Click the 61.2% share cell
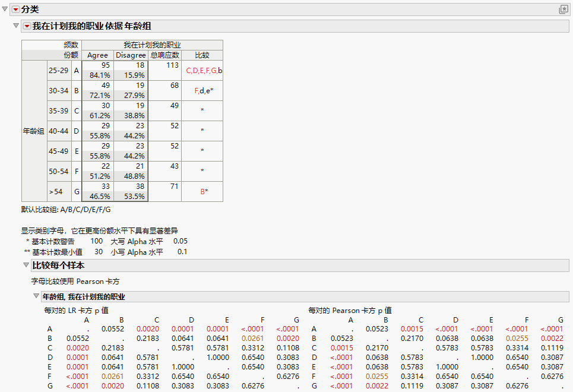The image size is (573, 392). [98, 115]
